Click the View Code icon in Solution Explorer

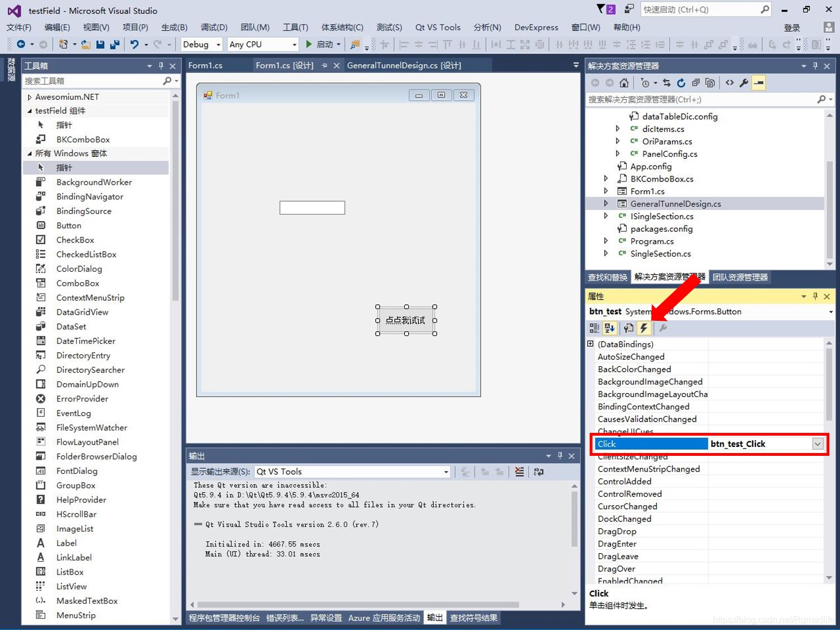[730, 83]
